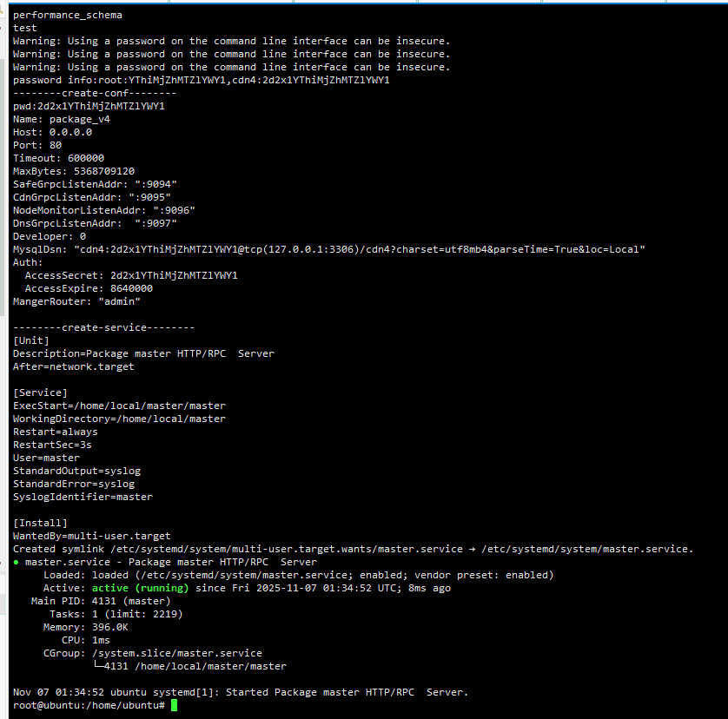Select the CdnGrpcListenAddr ":9095" line
Screen dimensions: 728x719
point(92,197)
